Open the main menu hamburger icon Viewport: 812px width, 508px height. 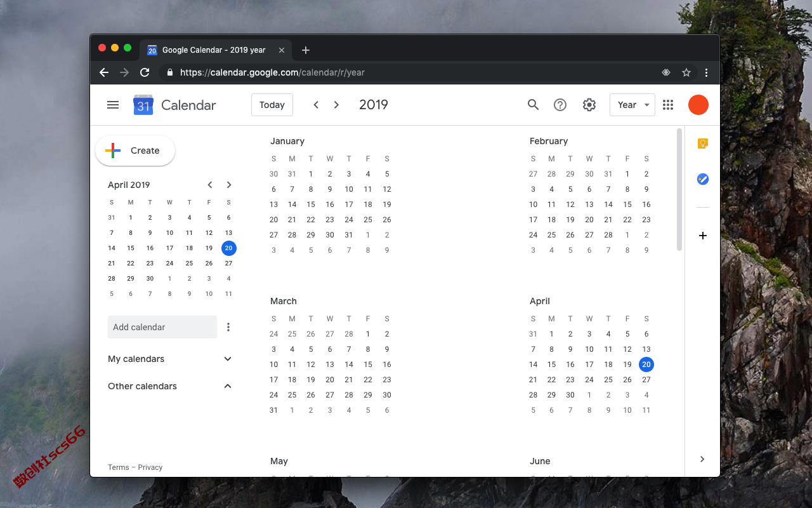113,105
